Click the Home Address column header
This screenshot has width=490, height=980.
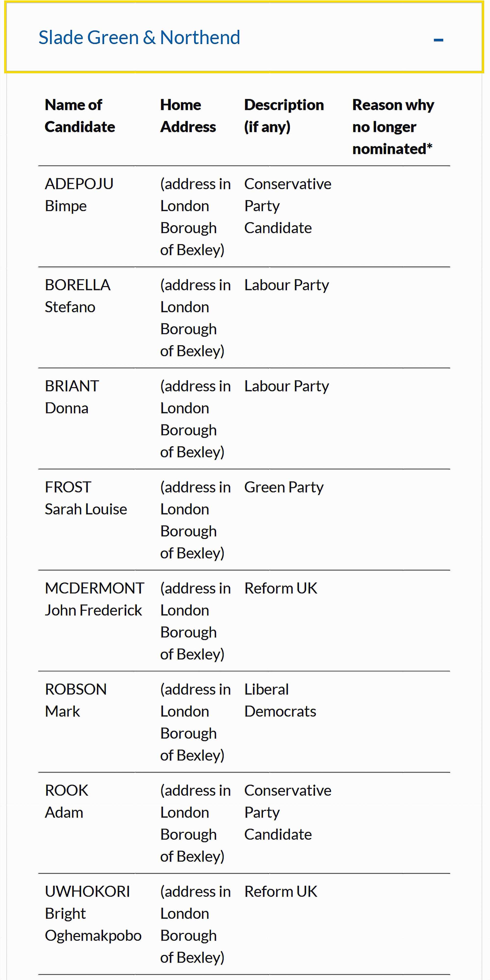[x=188, y=116]
